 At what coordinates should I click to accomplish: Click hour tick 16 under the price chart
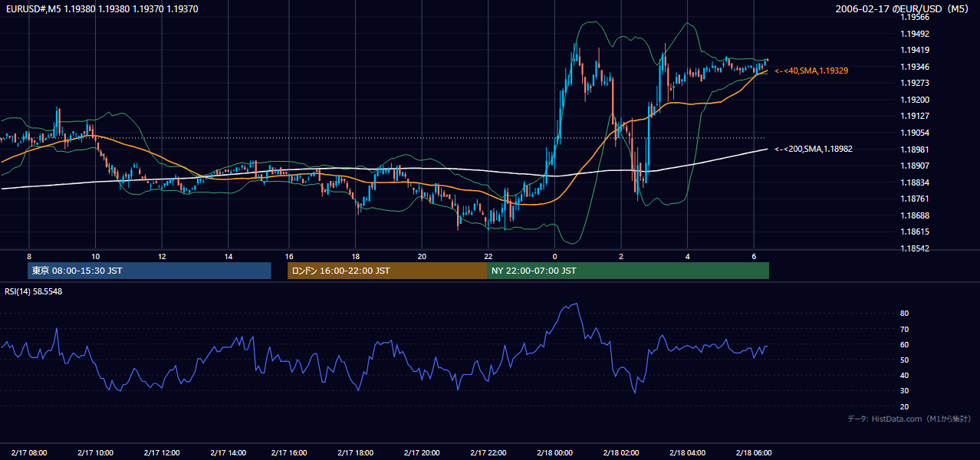[289, 257]
